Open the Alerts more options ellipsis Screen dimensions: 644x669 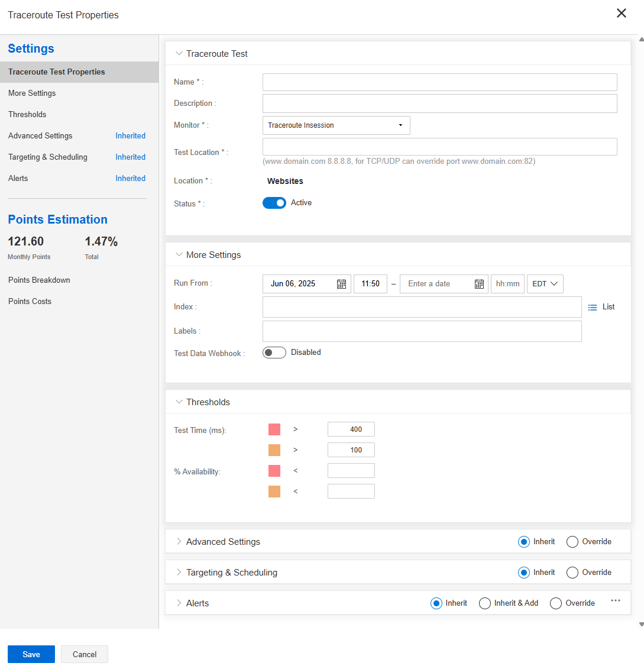point(616,600)
